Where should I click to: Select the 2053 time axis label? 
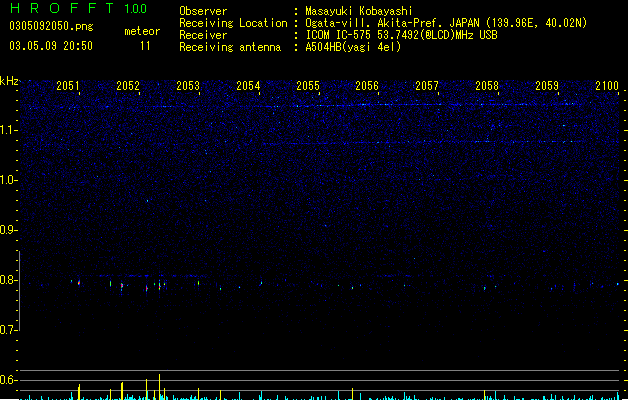(188, 85)
